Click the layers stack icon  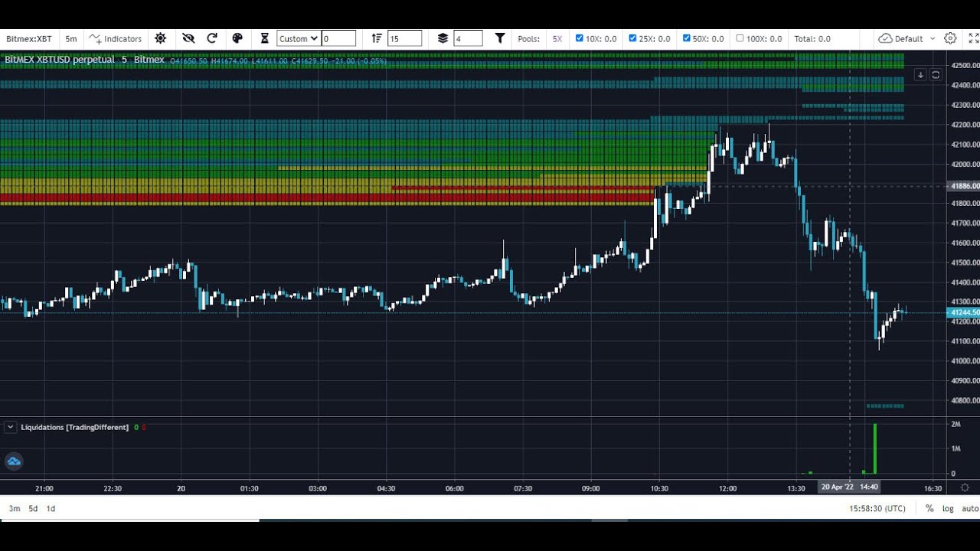443,38
